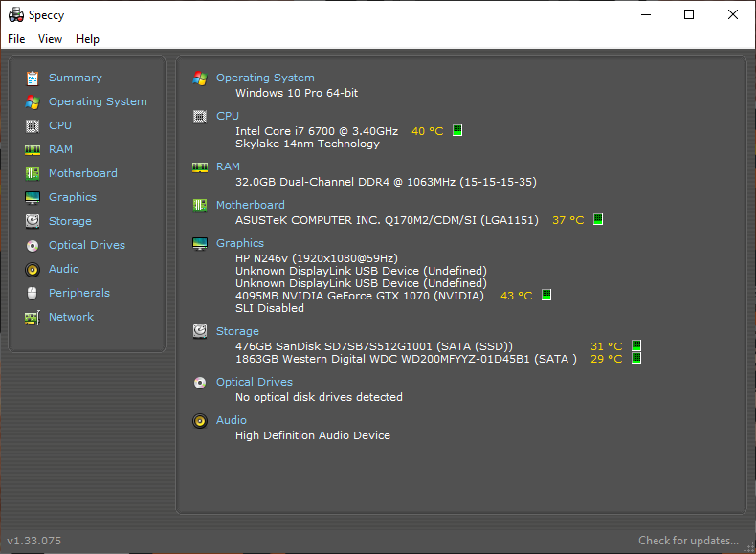Select the CPU chip icon in sidebar
Image resolution: width=756 pixels, height=554 pixels.
point(33,126)
